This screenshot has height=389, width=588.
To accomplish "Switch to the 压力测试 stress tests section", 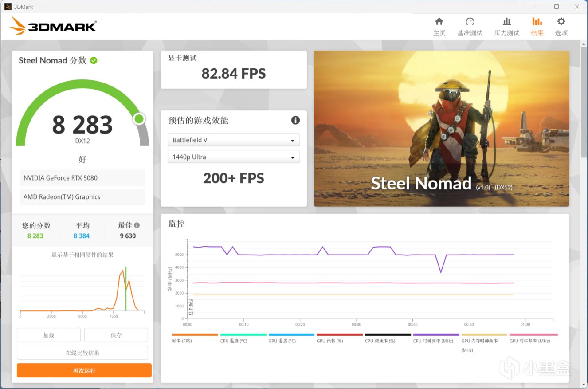I will coord(507,27).
